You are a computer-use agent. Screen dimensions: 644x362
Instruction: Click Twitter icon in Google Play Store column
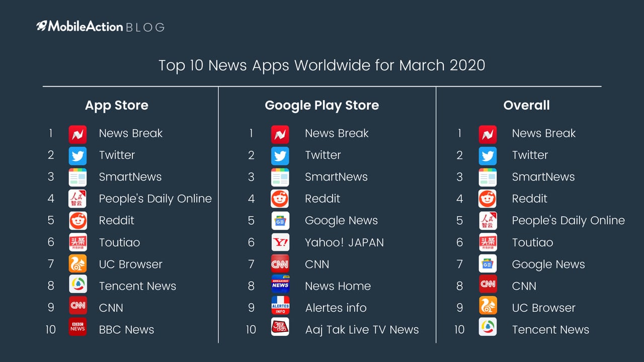pos(280,156)
